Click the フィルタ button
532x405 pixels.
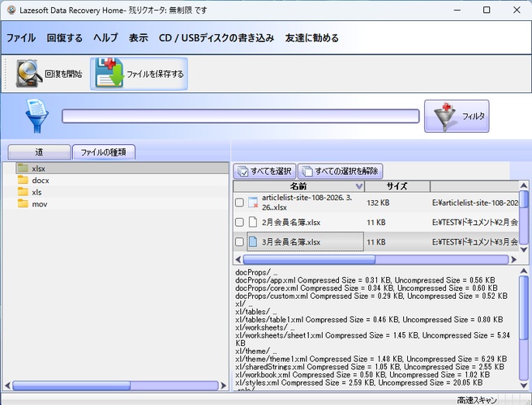pyautogui.click(x=457, y=117)
